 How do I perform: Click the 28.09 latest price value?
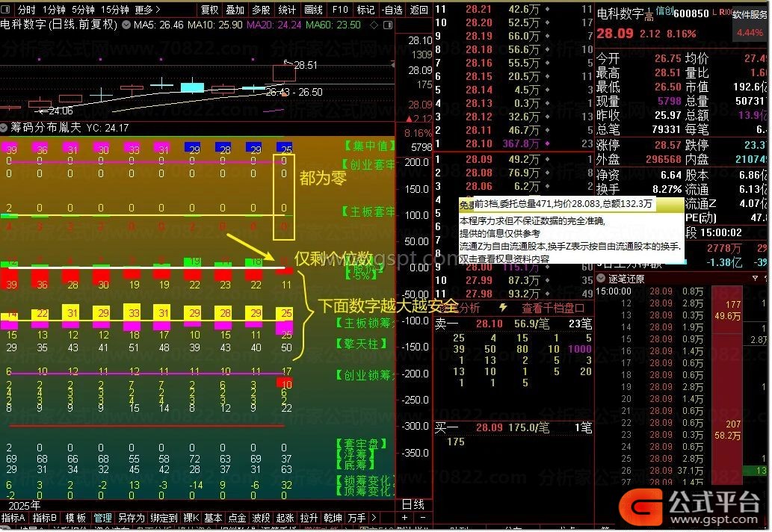(615, 34)
